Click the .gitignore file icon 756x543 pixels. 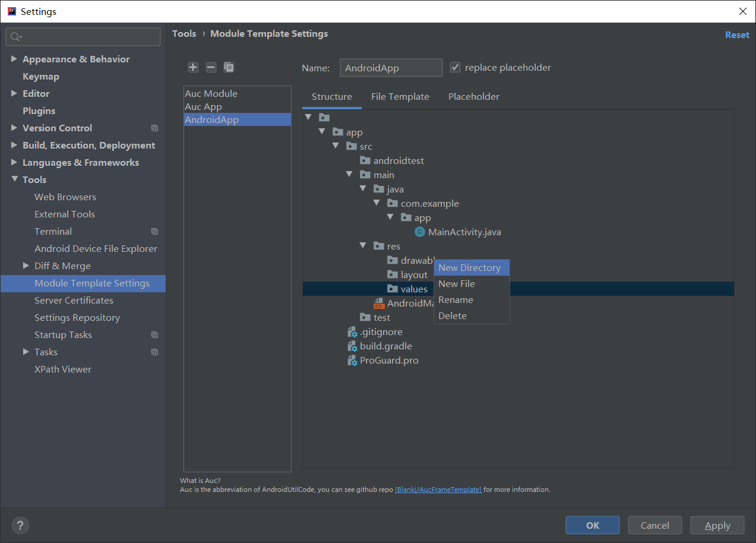(352, 332)
